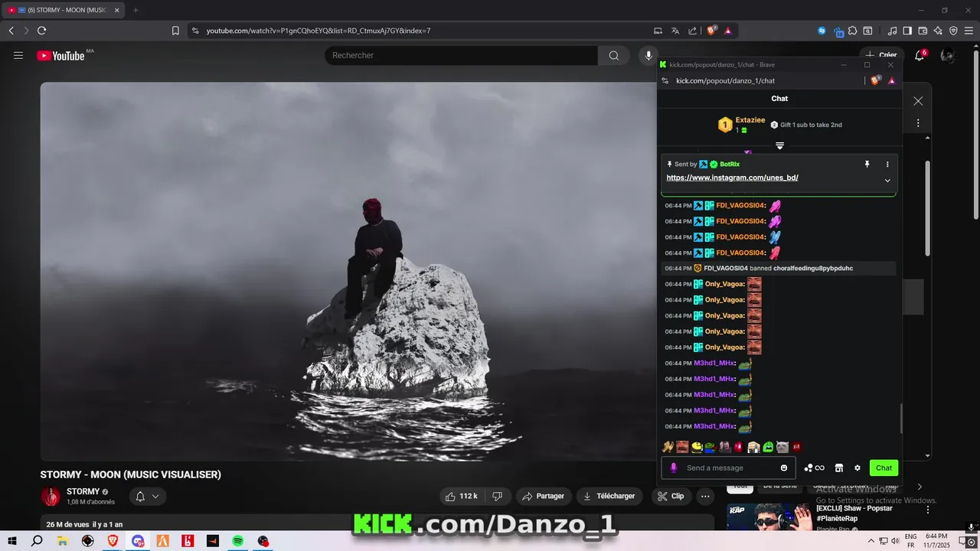Open Kick chat settings gear

coord(857,468)
